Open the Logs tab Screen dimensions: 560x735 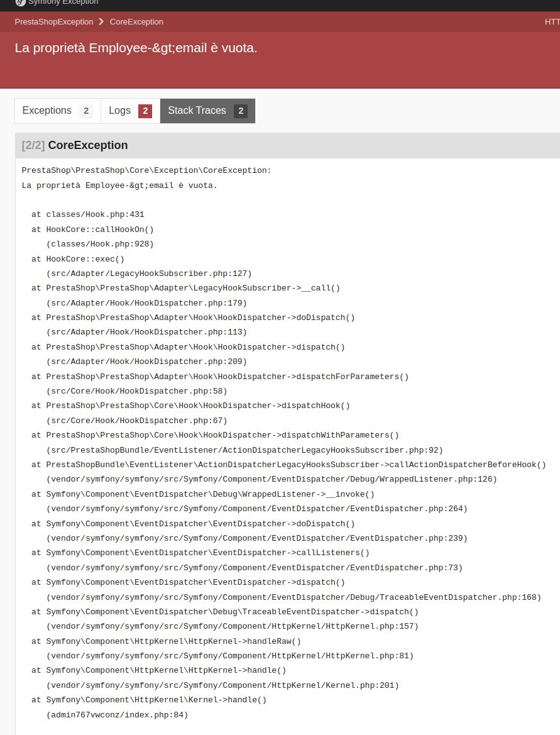click(x=119, y=110)
